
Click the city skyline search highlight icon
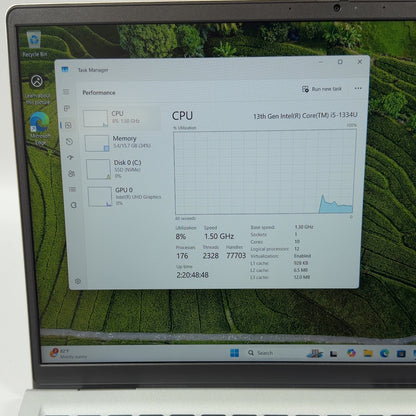314,353
